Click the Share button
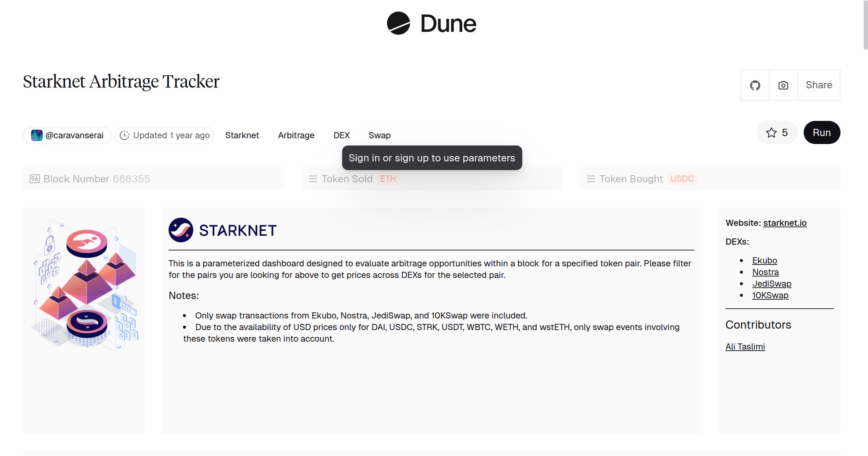The width and height of the screenshot is (868, 456). tap(818, 85)
